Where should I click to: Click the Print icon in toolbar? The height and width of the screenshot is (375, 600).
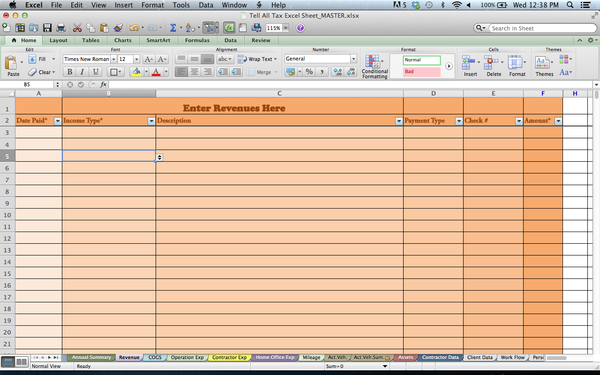pos(61,28)
